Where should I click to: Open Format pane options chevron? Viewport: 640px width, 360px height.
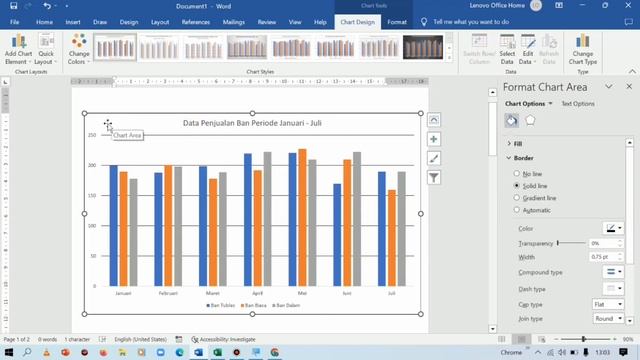pos(609,87)
